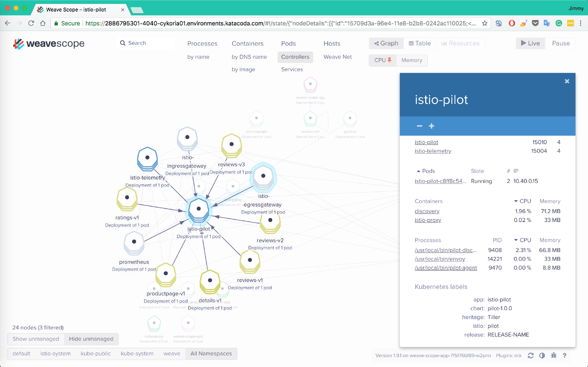Sort Processes by the CPU column arrow
This screenshot has width=588, height=367.
pyautogui.click(x=516, y=240)
